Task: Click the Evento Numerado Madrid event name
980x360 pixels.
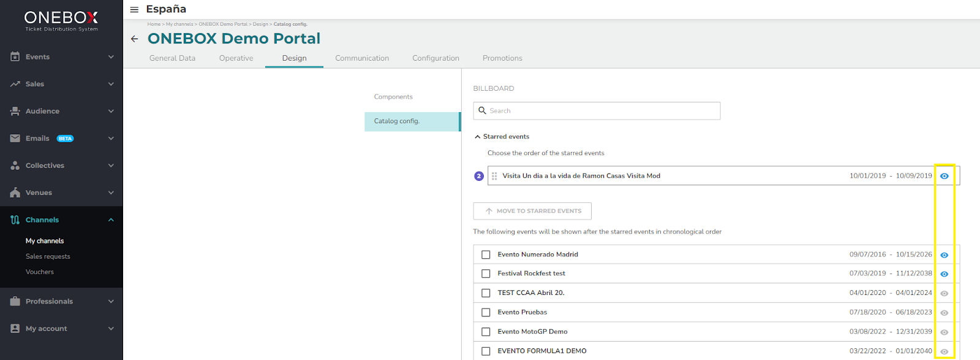Action: [x=538, y=255]
